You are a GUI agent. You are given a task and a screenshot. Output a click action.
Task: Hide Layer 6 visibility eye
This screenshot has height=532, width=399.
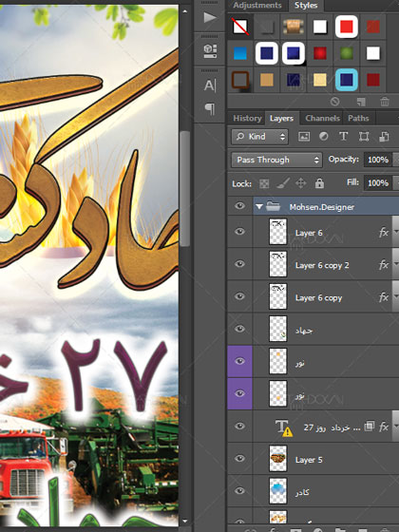coord(239,232)
